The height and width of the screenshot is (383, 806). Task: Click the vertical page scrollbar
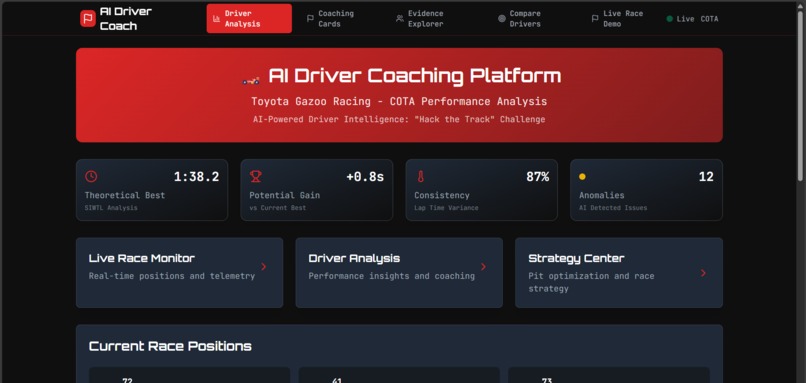[800, 95]
